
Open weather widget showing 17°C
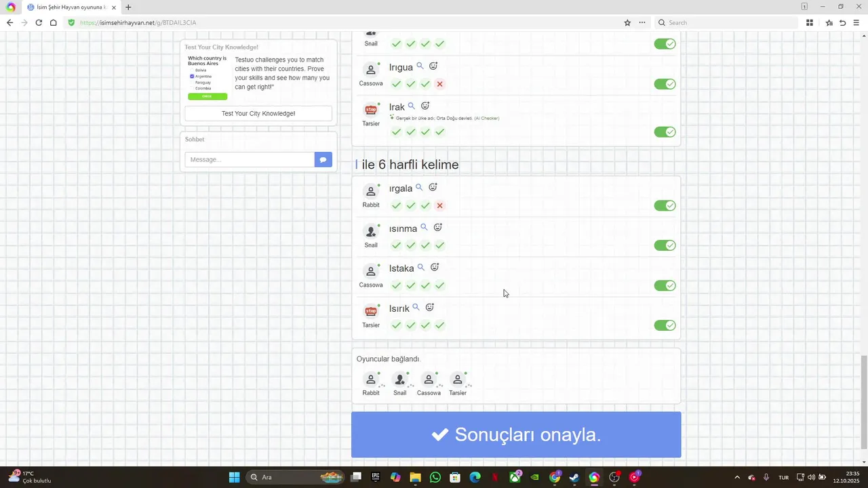click(x=30, y=477)
